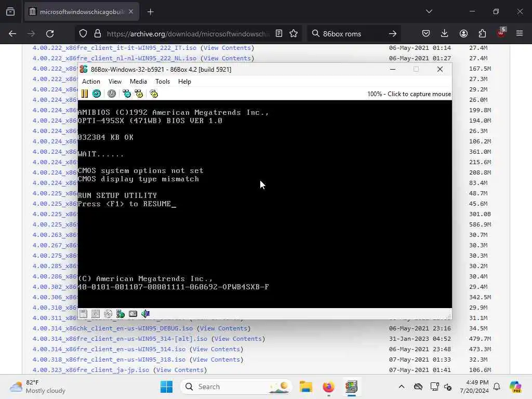Screen dimensions: 532x399
Task: Open 4.00.222 WIN95_222_NL.iso link
Action: (x=114, y=58)
